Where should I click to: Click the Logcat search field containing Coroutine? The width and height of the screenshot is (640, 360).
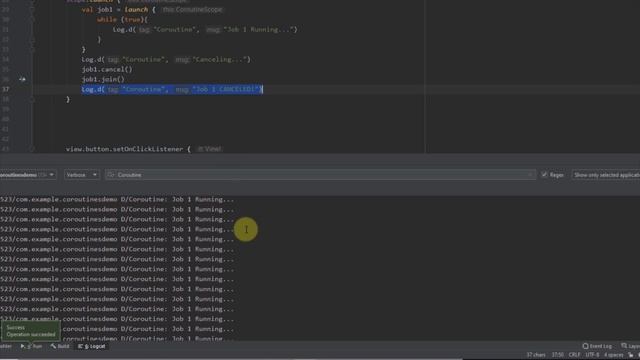[320, 175]
